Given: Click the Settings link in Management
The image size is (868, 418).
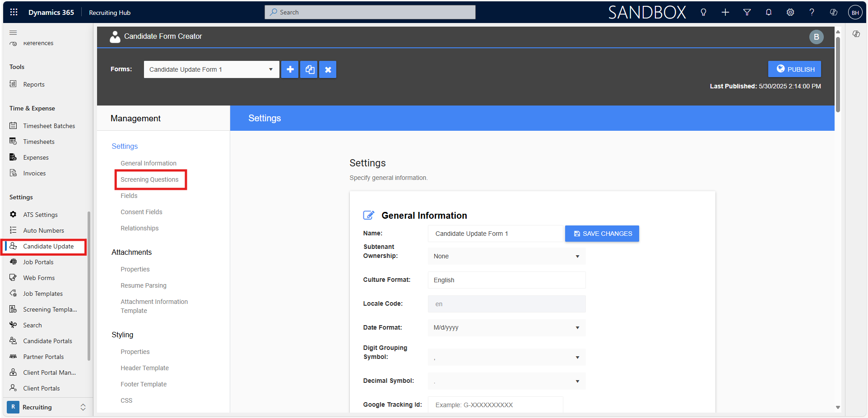Looking at the screenshot, I should coord(125,146).
